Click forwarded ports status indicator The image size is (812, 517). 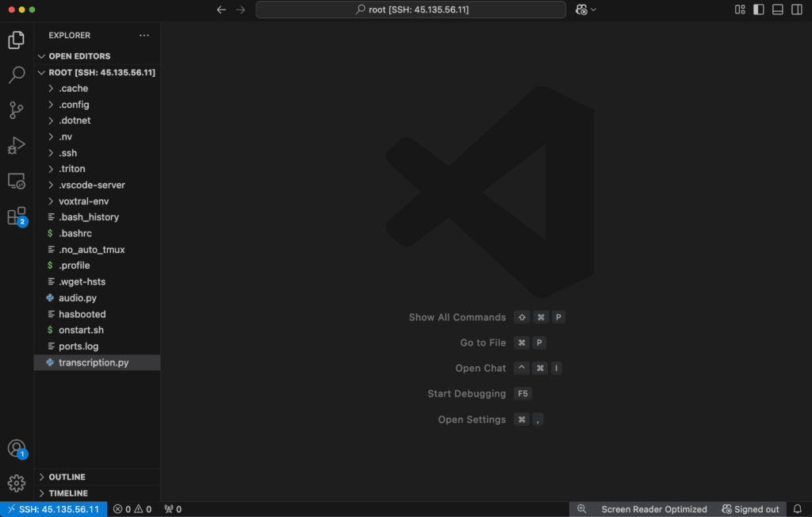click(173, 509)
